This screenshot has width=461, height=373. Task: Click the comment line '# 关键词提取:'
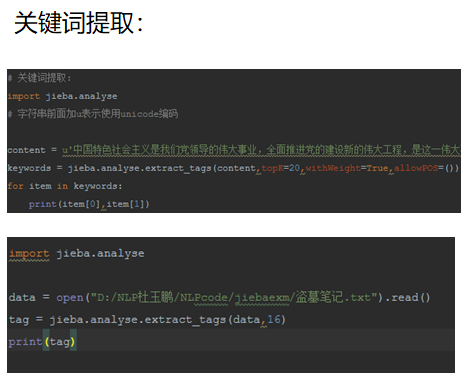point(39,78)
